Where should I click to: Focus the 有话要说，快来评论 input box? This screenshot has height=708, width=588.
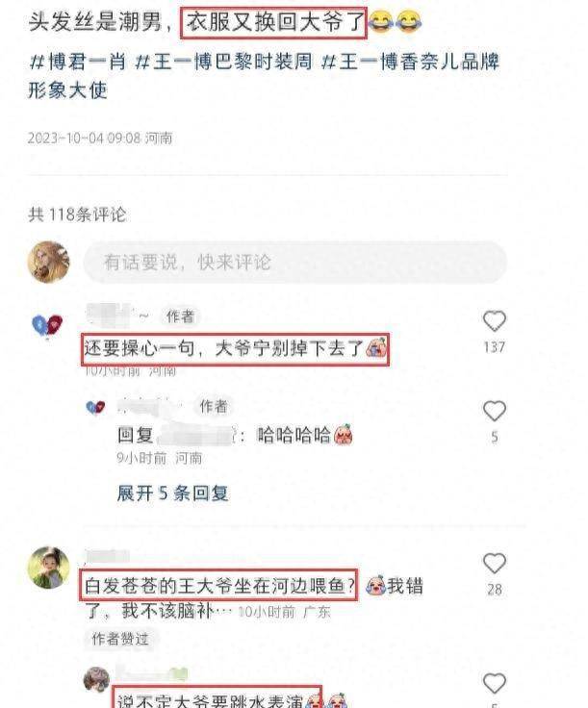pyautogui.click(x=295, y=263)
